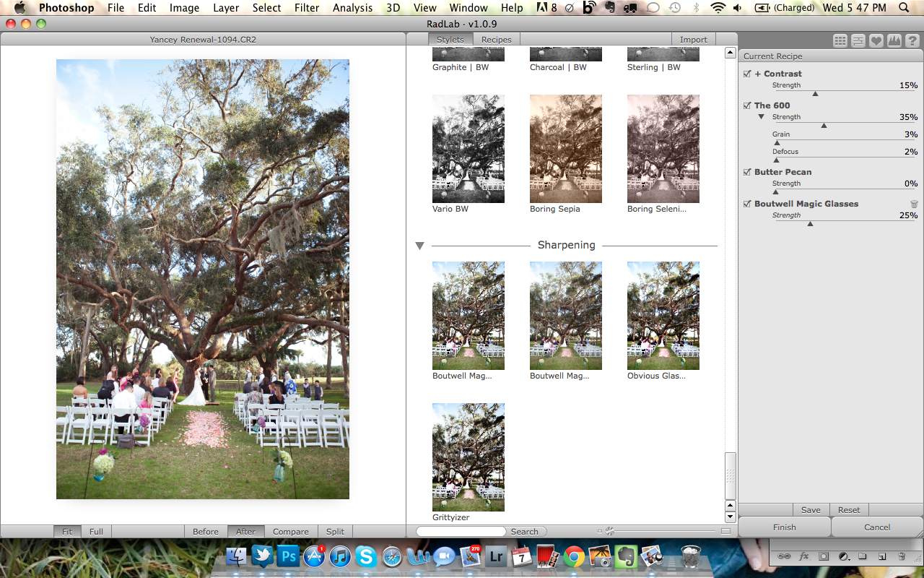Apply the Grittyizer stylet thumbnail
This screenshot has height=578, width=924.
[x=468, y=457]
